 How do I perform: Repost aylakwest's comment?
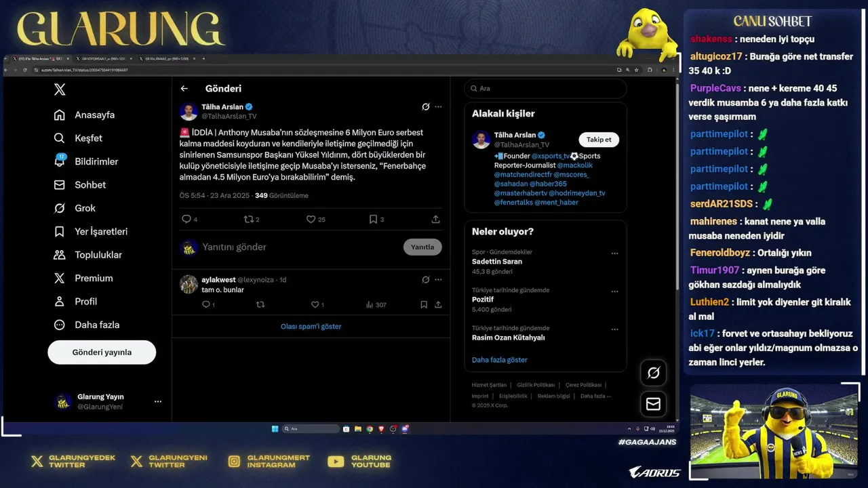(x=260, y=305)
